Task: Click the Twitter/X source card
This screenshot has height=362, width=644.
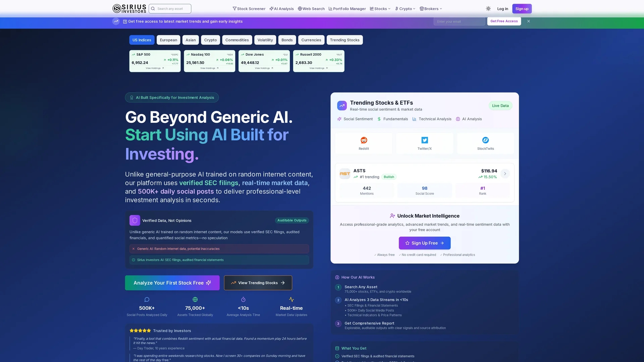Action: tap(425, 143)
